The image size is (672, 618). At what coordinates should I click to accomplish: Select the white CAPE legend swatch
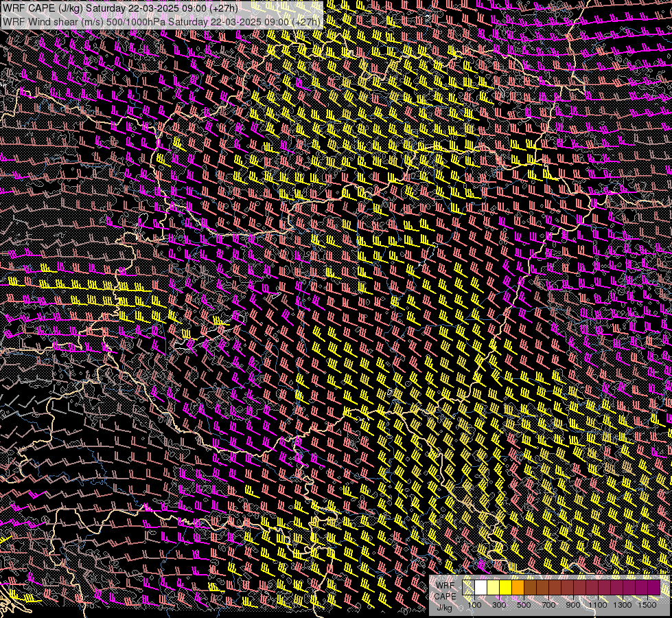[x=481, y=587]
